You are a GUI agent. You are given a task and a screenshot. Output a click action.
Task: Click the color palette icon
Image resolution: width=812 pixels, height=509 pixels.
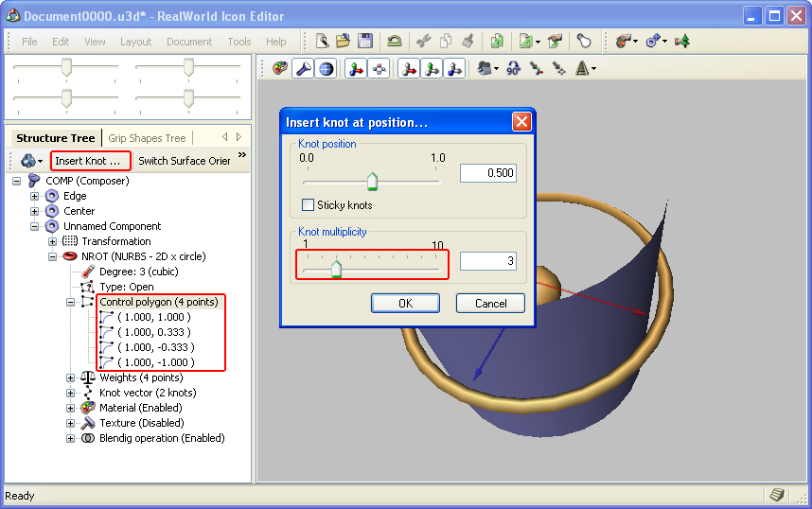(279, 68)
